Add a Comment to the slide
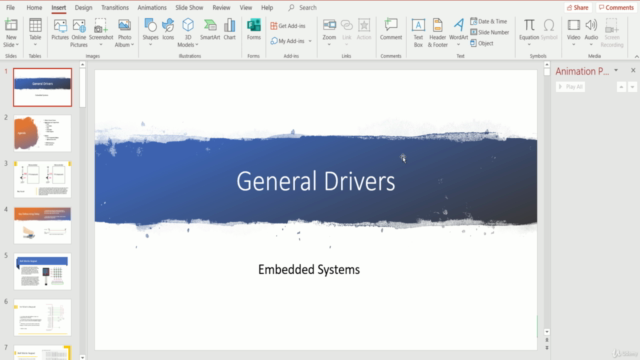The height and width of the screenshot is (360, 640). [391, 29]
